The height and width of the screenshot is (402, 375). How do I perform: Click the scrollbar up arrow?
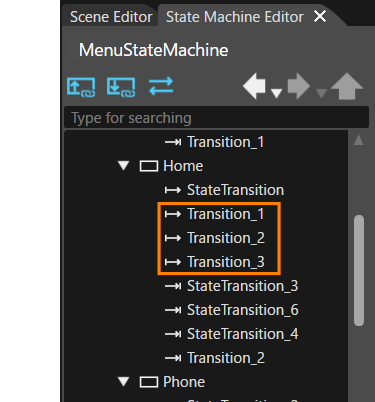click(x=359, y=140)
